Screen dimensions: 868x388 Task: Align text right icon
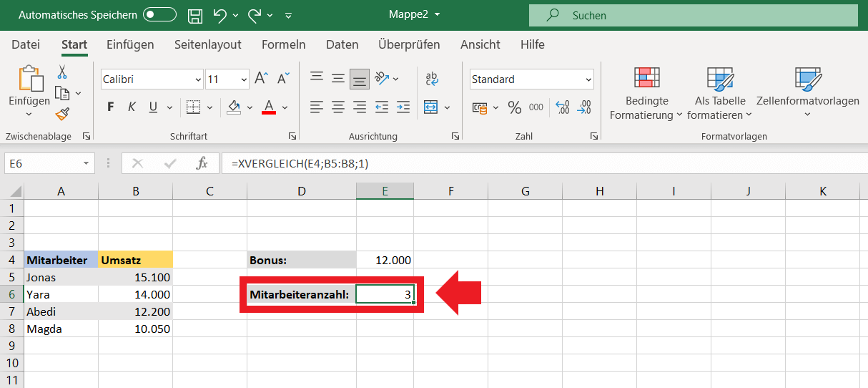360,107
